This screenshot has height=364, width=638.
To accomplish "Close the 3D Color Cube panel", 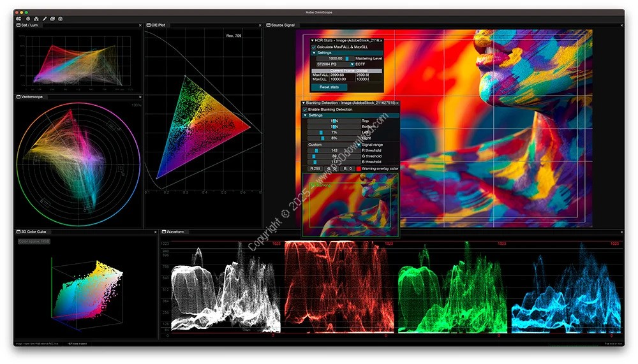I will (x=155, y=232).
